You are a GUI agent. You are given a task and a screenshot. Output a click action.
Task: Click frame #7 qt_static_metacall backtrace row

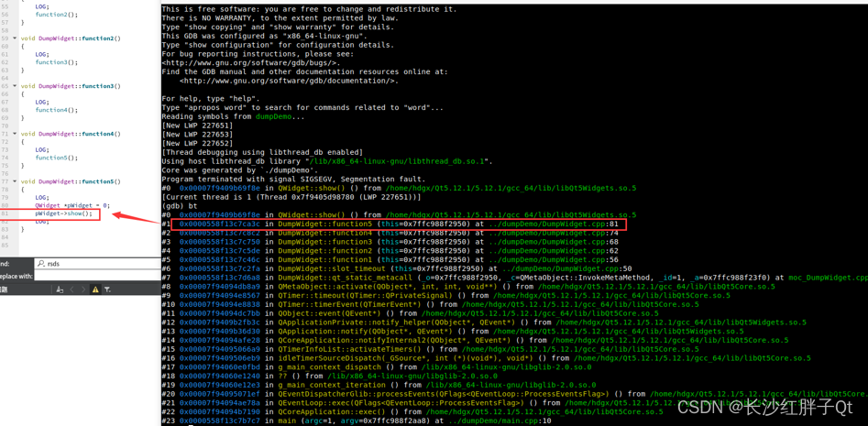tap(515, 278)
